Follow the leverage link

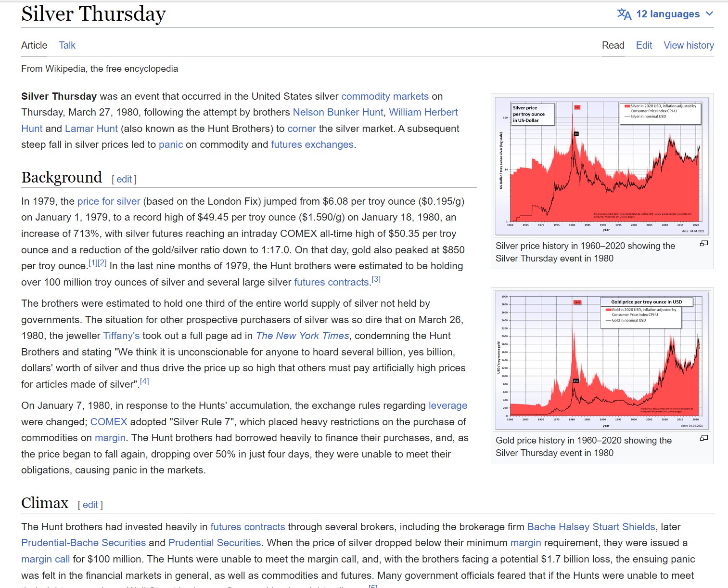click(448, 405)
